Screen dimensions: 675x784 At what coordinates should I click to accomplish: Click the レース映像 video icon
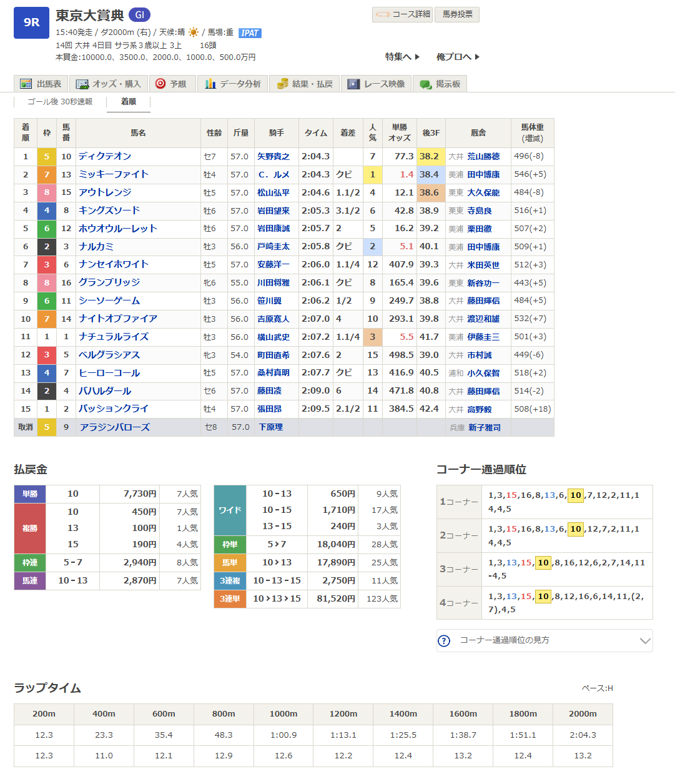pos(354,84)
